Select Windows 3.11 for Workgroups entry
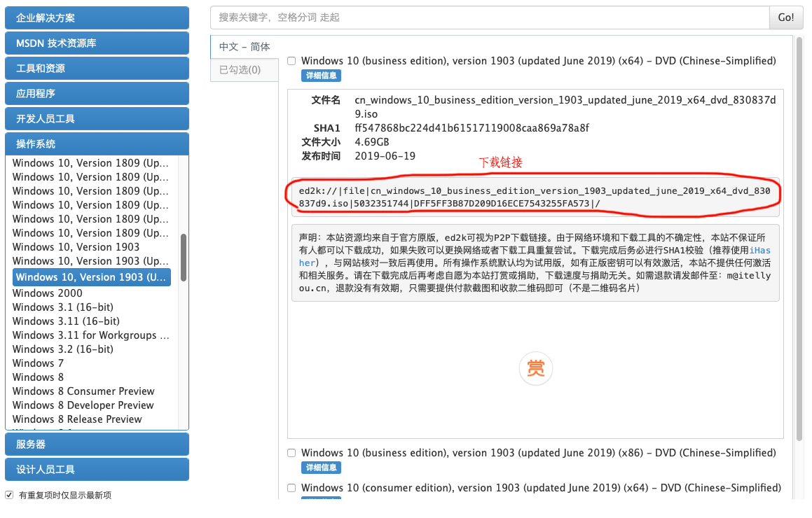 click(90, 335)
